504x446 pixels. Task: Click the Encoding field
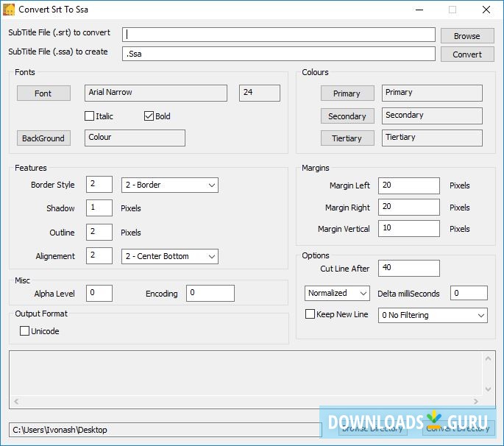coord(210,293)
